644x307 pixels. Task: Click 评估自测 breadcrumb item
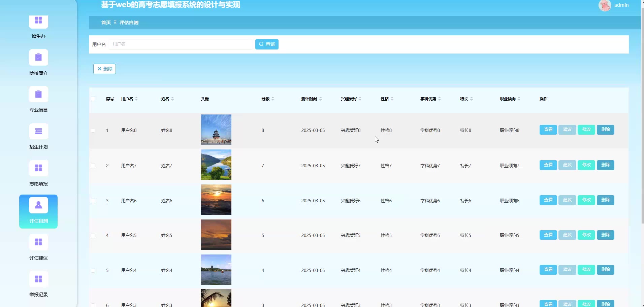[x=129, y=23]
